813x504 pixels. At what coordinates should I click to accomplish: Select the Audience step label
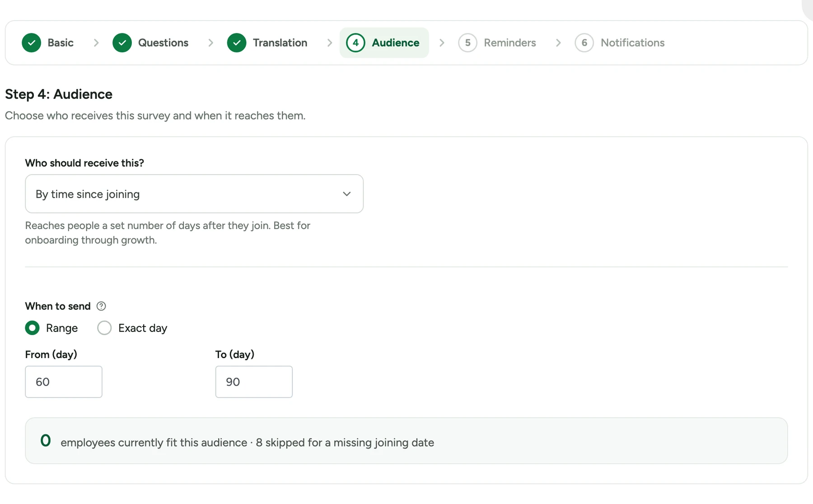tap(395, 43)
